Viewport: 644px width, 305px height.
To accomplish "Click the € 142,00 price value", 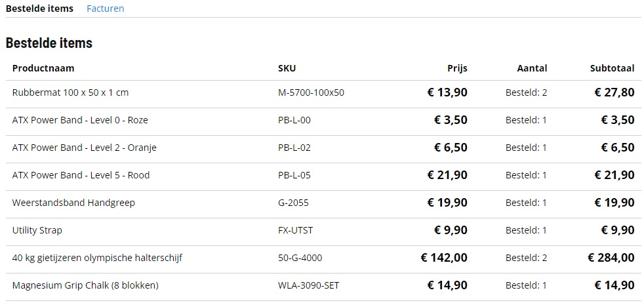I will [x=444, y=258].
